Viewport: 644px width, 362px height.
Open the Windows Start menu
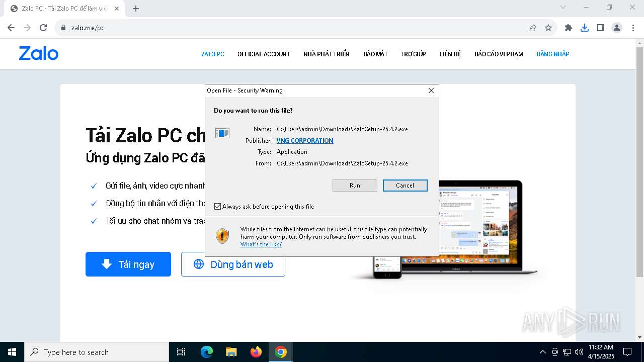click(12, 352)
